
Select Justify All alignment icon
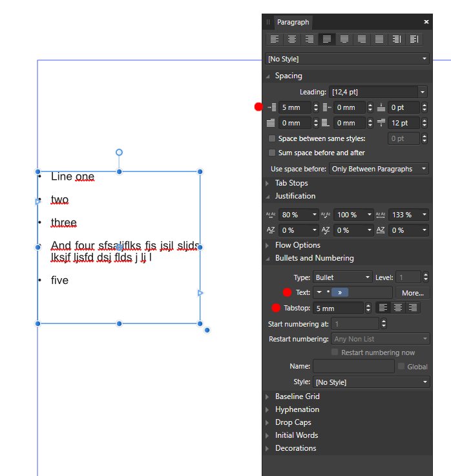pyautogui.click(x=379, y=39)
